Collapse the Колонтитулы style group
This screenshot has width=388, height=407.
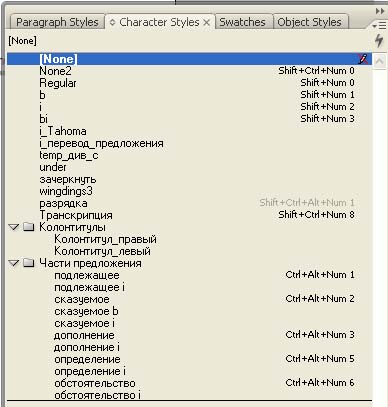tap(14, 227)
